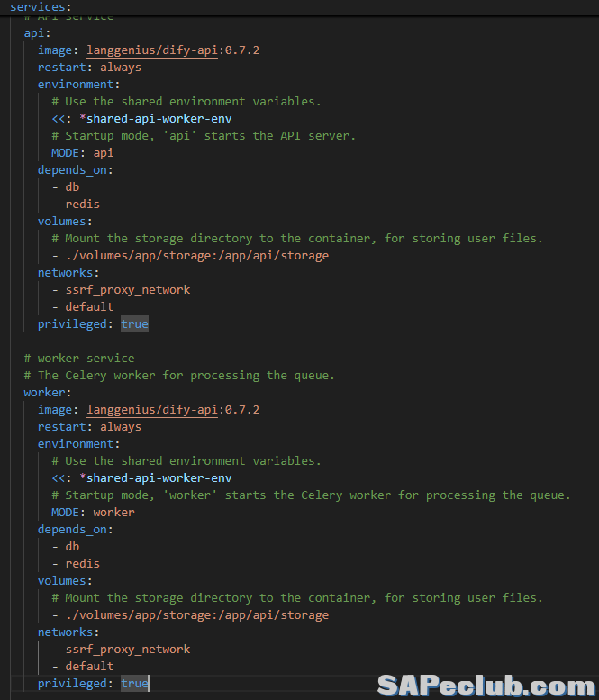
Task: Click "db" under worker's depends_on
Action: [x=72, y=547]
